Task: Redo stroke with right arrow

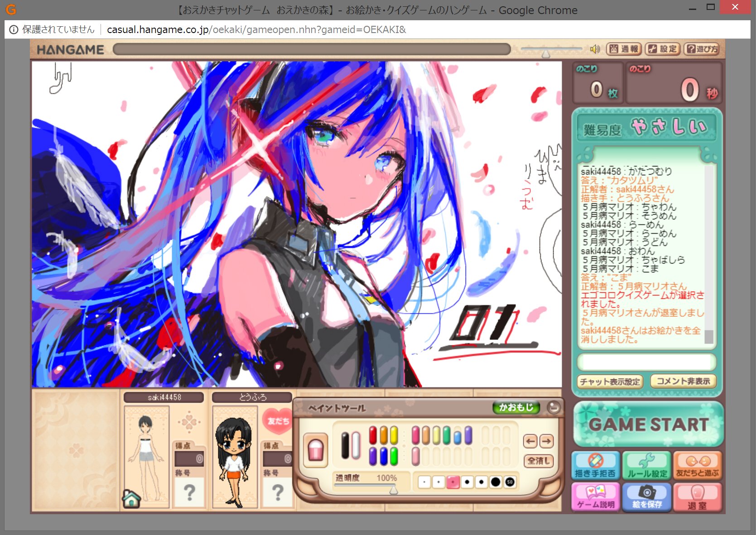Action: (546, 441)
